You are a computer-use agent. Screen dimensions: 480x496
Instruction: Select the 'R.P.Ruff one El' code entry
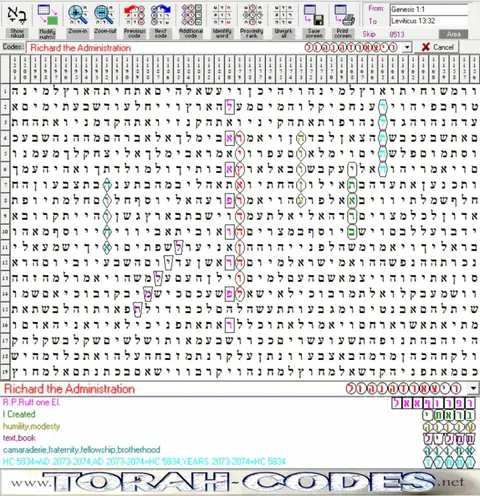coord(31,402)
